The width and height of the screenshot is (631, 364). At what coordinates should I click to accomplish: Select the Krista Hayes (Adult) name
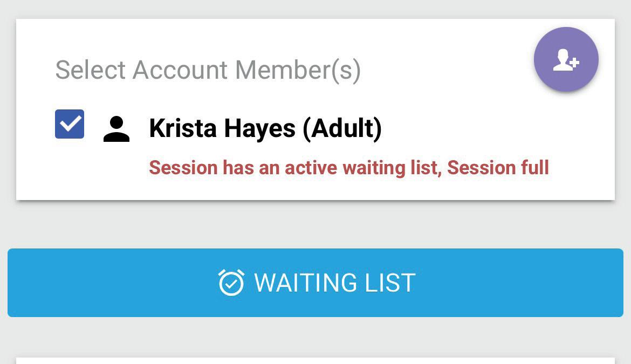pyautogui.click(x=265, y=129)
